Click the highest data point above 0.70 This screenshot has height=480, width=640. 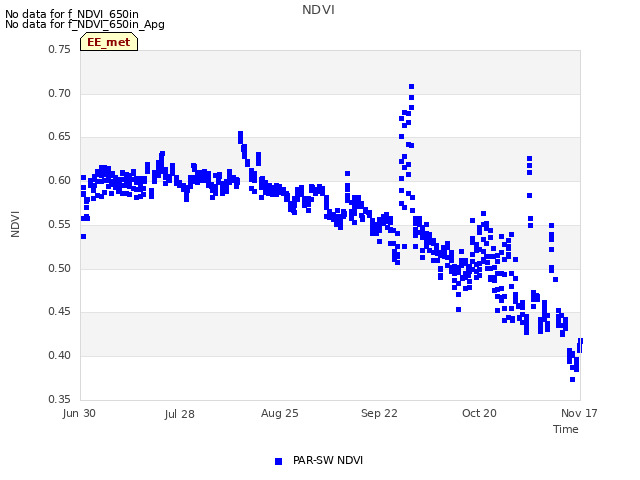[x=411, y=87]
